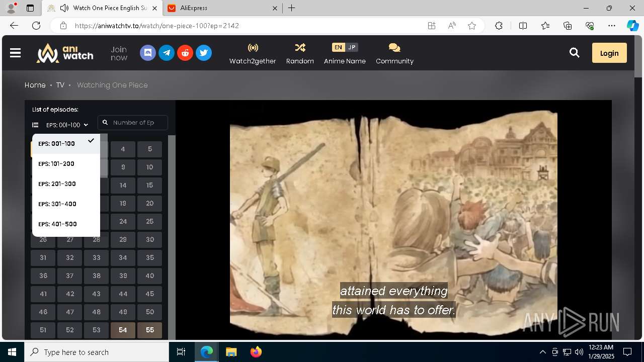Screen dimensions: 644x362
Task: Open the Community section
Action: (x=394, y=53)
